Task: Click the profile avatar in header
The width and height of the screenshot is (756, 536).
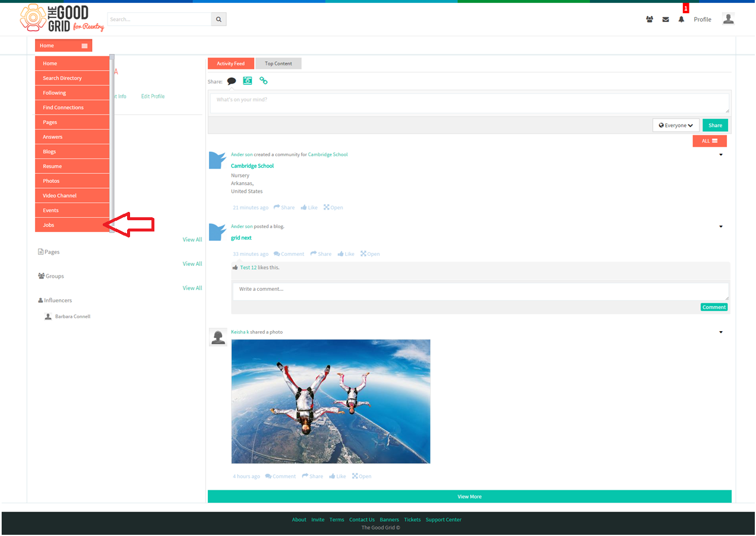Action: [x=729, y=19]
